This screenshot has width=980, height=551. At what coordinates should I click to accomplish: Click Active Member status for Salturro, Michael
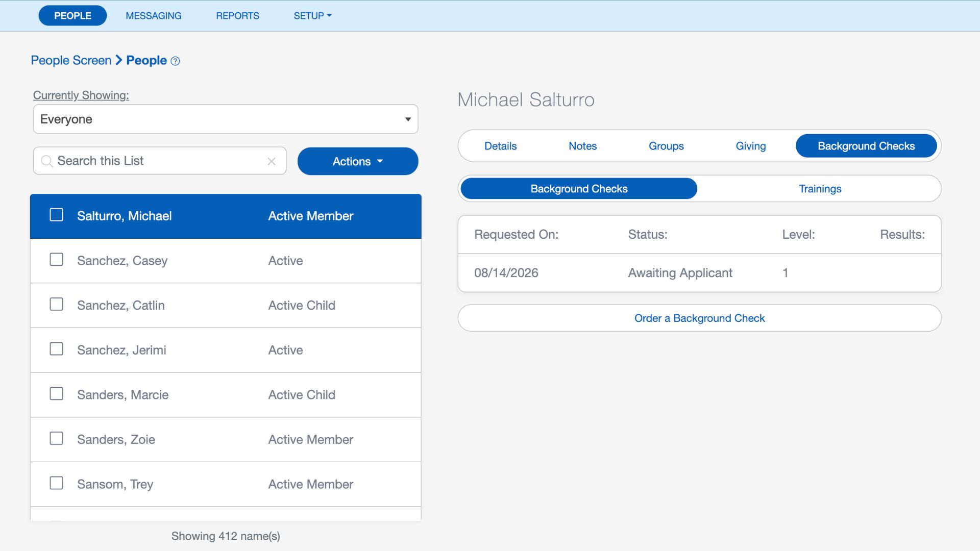310,216
